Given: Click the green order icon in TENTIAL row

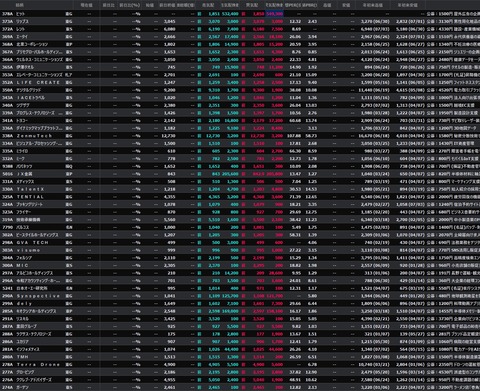Looking at the screenshot, I should [x=199, y=197].
